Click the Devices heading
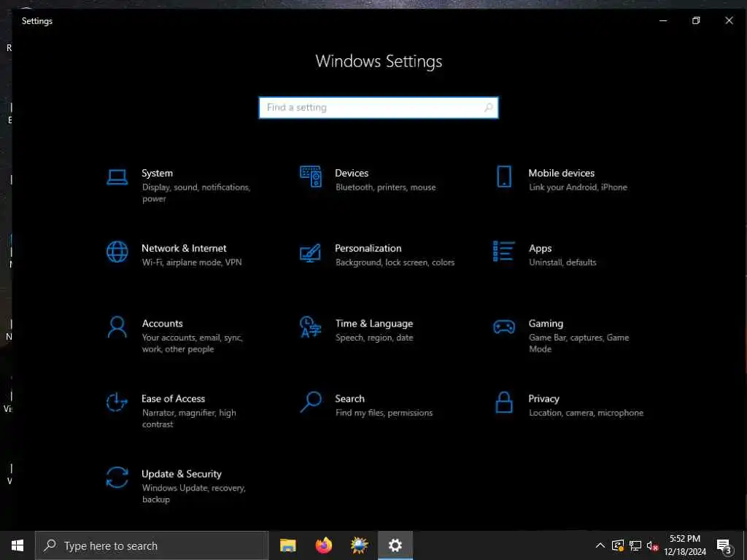The width and height of the screenshot is (747, 560). coord(352,173)
